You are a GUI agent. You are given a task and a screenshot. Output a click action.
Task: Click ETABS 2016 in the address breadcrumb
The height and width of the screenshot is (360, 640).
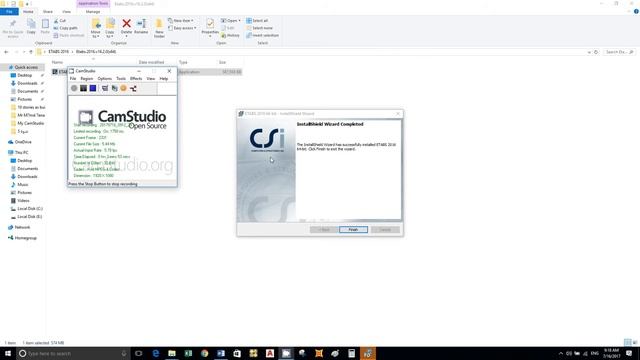click(58, 52)
